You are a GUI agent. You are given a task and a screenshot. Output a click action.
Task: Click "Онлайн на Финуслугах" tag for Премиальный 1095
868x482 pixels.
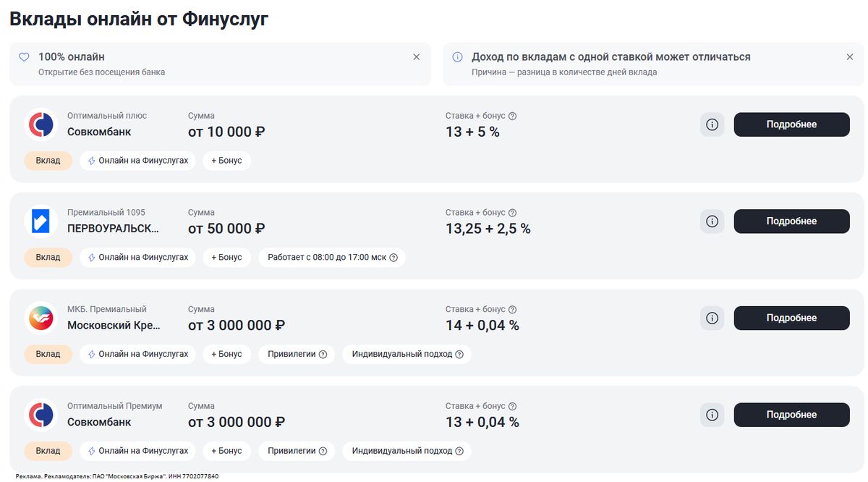pyautogui.click(x=137, y=258)
